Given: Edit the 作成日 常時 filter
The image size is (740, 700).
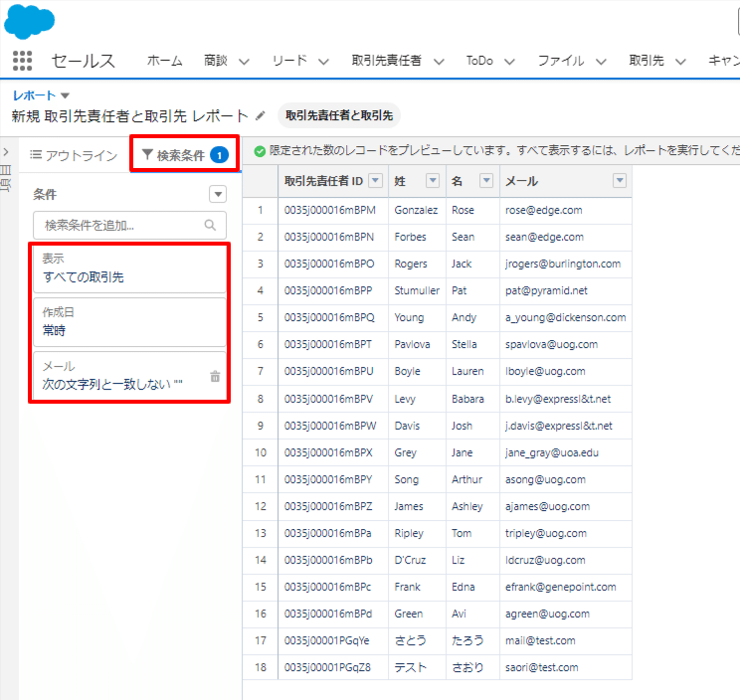Looking at the screenshot, I should 129,322.
